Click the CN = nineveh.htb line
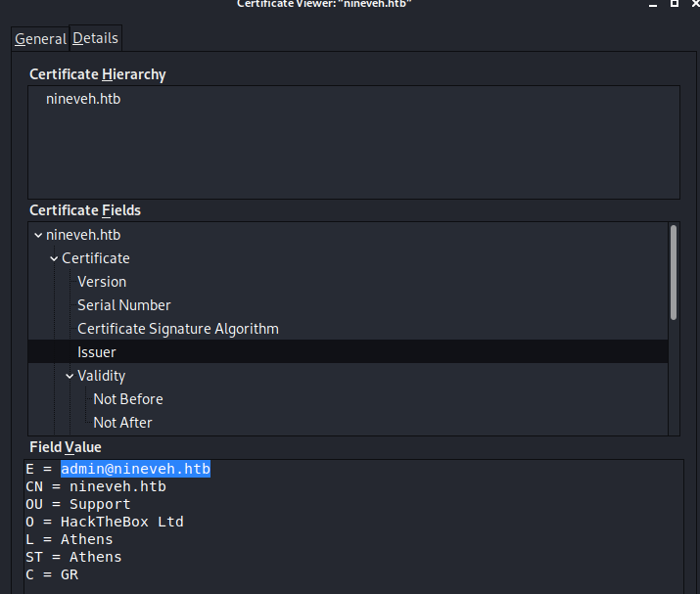Image resolution: width=700 pixels, height=594 pixels. [x=96, y=486]
